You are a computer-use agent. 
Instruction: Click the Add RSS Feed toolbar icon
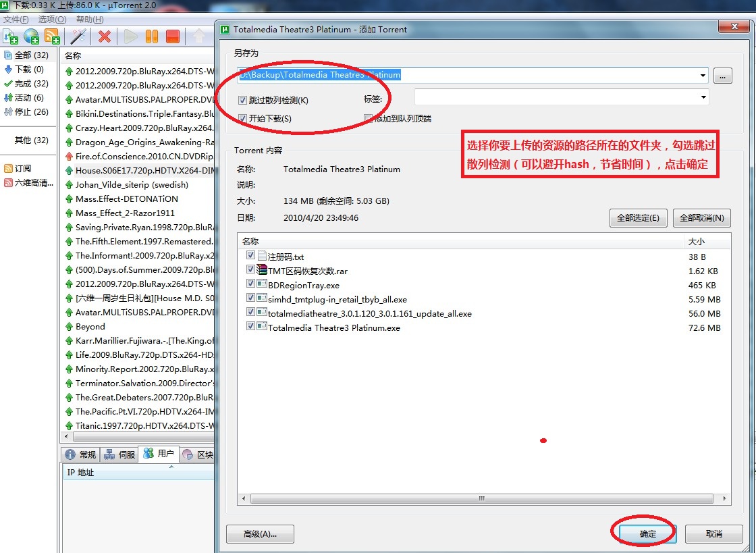(52, 36)
